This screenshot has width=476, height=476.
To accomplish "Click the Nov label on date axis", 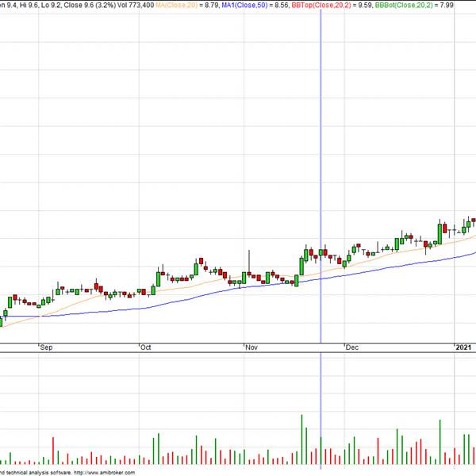I will (251, 347).
